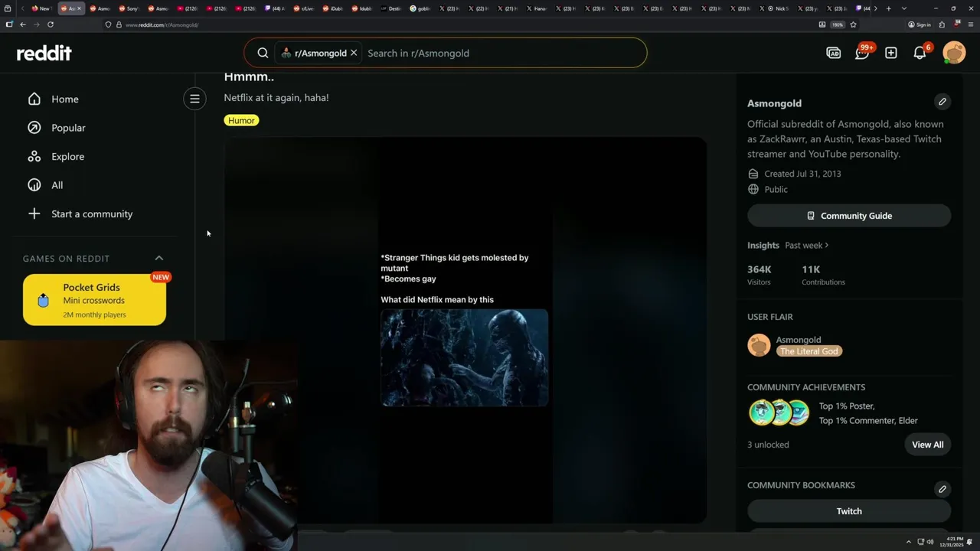Open the list all tabs dropdown
This screenshot has width=980, height=551.
tap(904, 8)
